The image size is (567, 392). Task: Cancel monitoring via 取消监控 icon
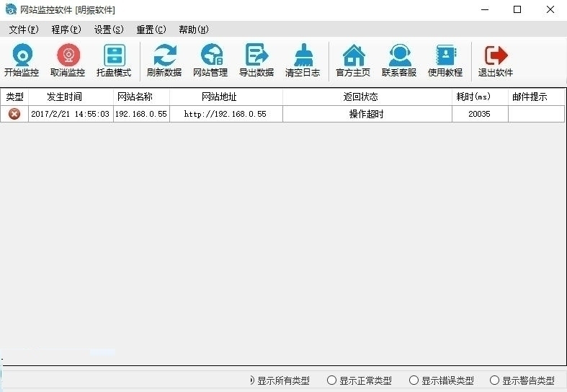point(68,61)
